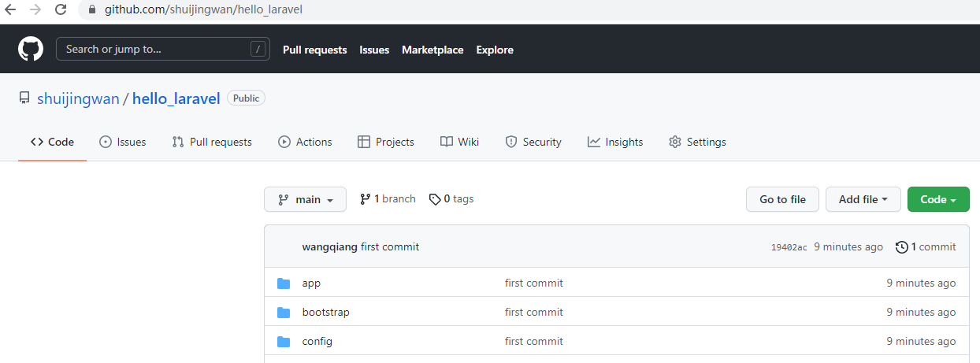Open the shuijingwan user profile link
The image size is (980, 363).
coord(78,98)
